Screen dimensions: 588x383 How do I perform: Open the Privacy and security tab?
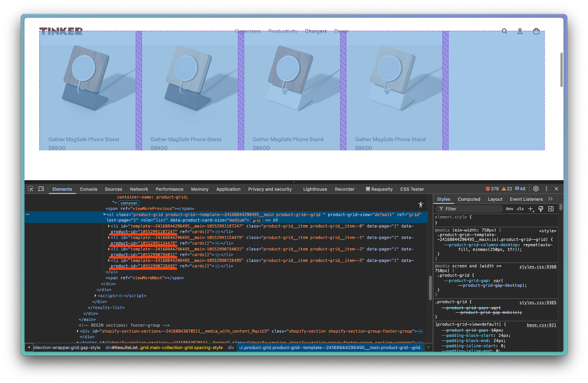coord(270,189)
